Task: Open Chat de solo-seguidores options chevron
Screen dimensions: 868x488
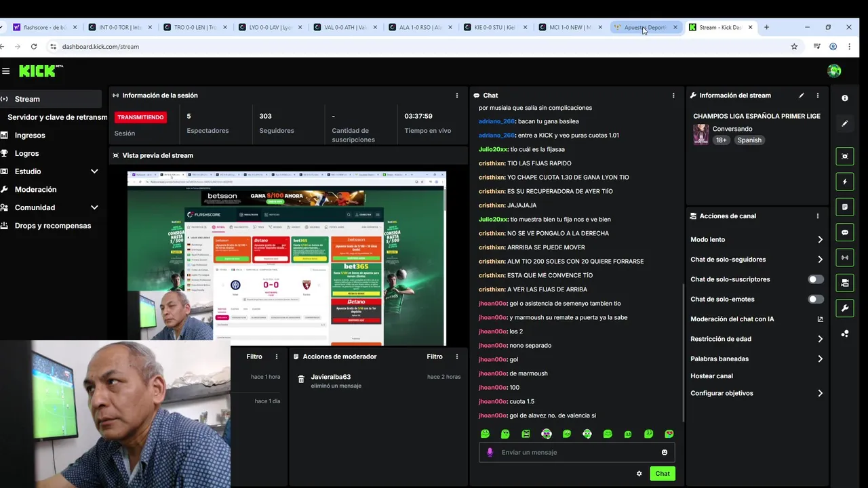Action: [820, 260]
